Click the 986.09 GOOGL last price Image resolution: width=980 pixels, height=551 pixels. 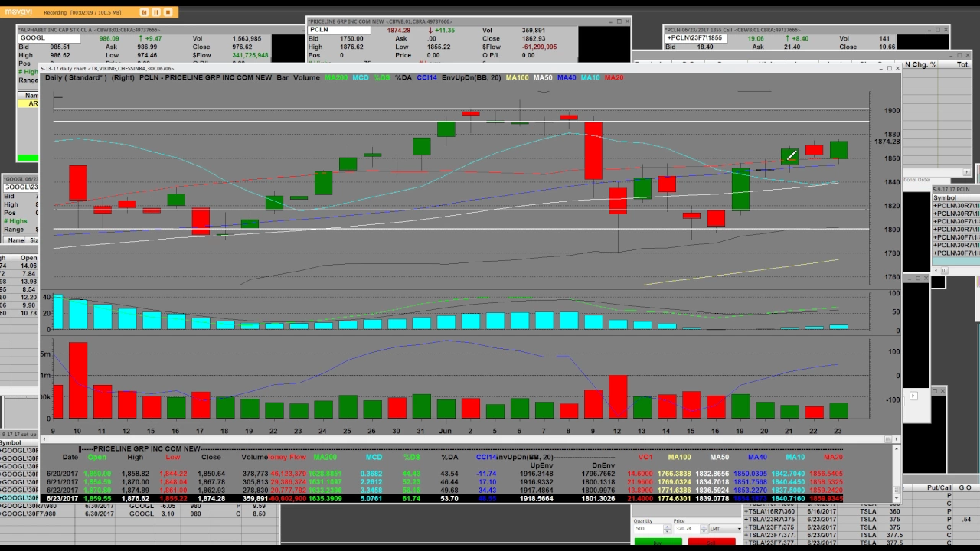(x=109, y=38)
